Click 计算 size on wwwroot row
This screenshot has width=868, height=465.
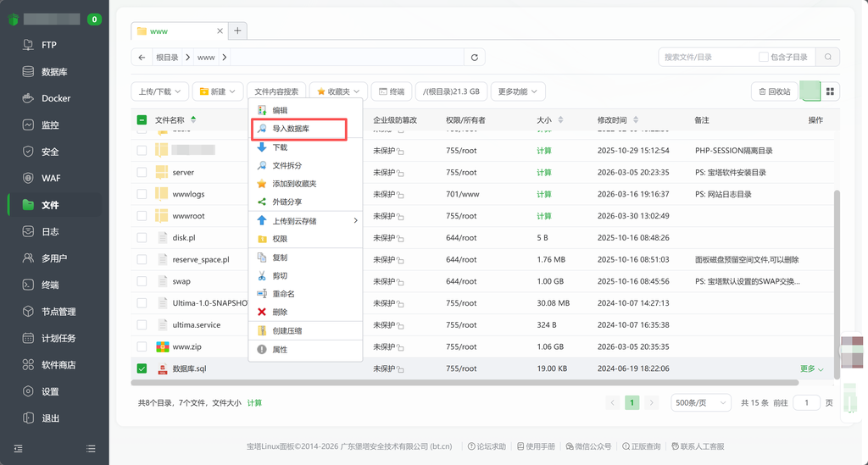pyautogui.click(x=544, y=216)
